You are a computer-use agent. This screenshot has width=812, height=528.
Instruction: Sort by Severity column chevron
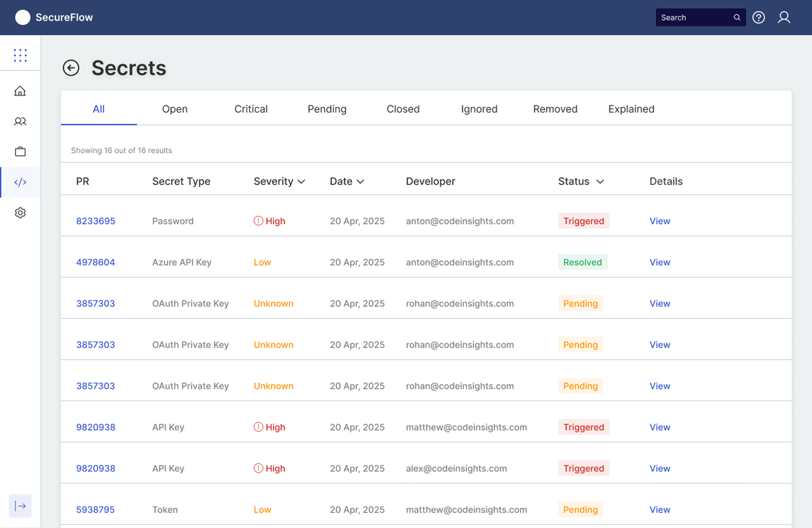(x=301, y=181)
